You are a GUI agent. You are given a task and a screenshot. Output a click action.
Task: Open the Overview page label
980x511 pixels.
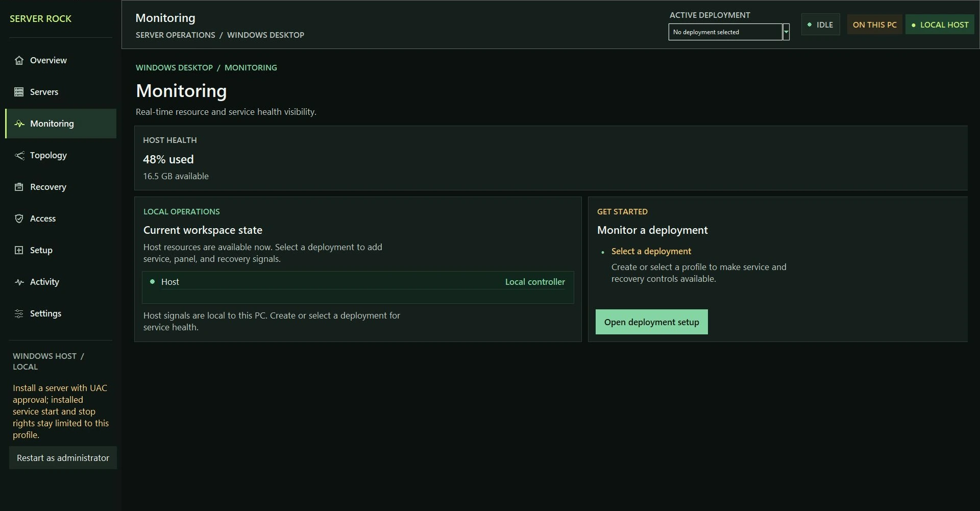click(48, 60)
